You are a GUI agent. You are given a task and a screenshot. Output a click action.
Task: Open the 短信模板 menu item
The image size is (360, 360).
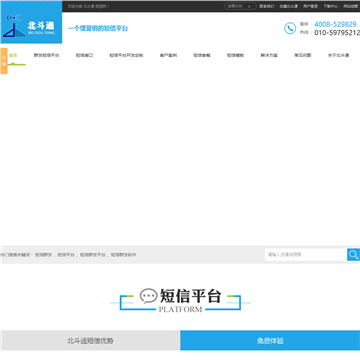[235, 55]
